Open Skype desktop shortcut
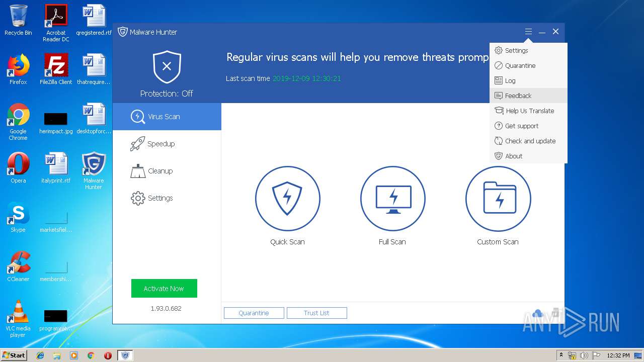 tap(18, 217)
